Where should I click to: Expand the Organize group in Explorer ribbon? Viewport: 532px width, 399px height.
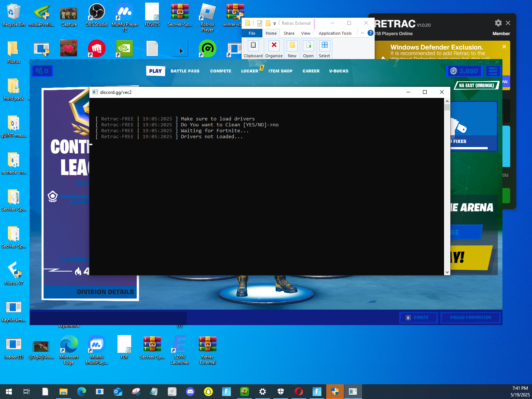click(x=274, y=49)
